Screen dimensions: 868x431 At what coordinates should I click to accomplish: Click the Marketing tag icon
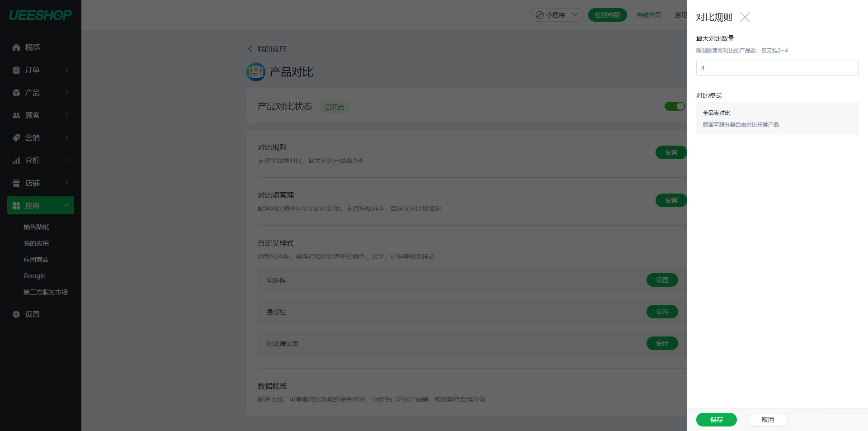(x=16, y=138)
